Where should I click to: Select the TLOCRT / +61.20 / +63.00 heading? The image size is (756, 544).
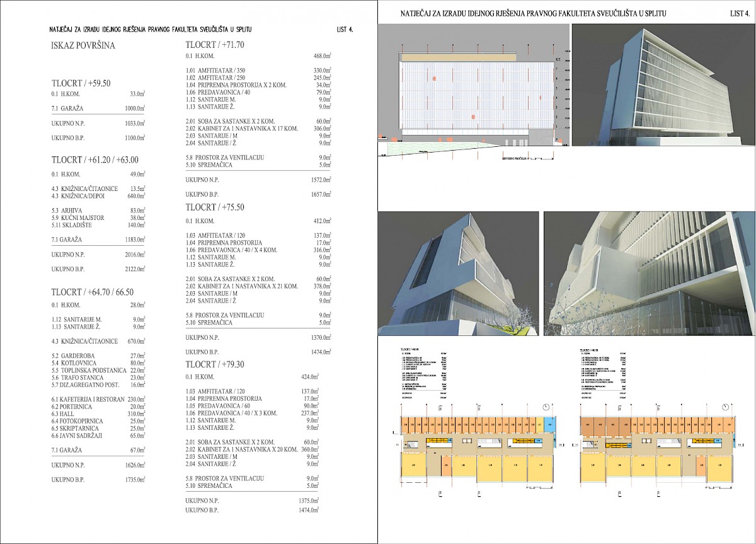pos(95,160)
